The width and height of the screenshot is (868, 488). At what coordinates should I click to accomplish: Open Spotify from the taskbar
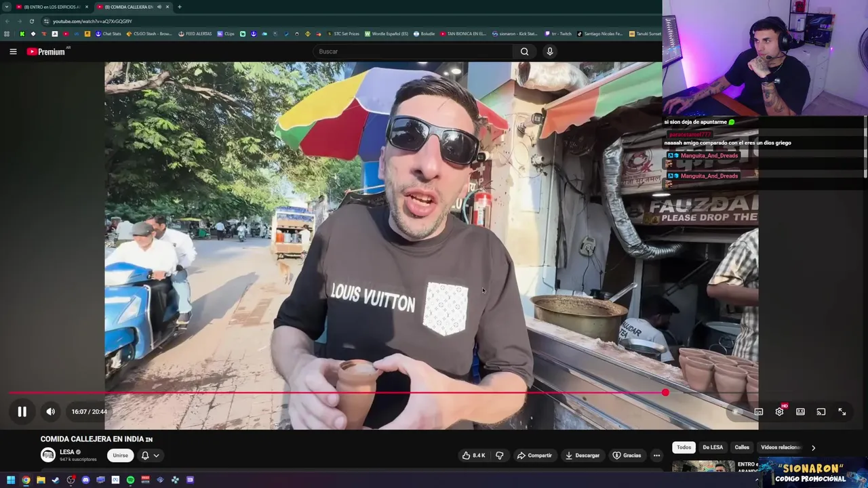tap(130, 480)
